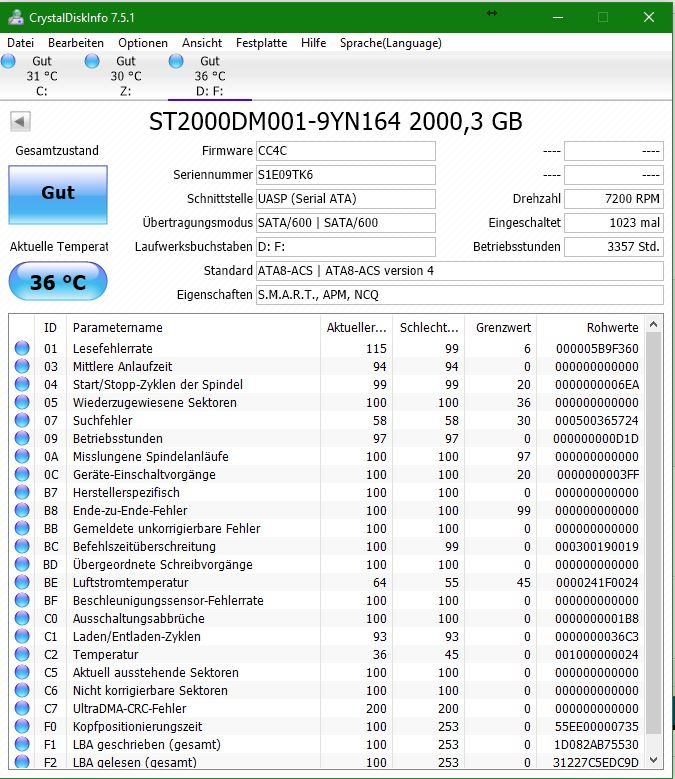The image size is (675, 779).
Task: Click the Betriebsstunden value 3357 Std.
Action: [613, 247]
